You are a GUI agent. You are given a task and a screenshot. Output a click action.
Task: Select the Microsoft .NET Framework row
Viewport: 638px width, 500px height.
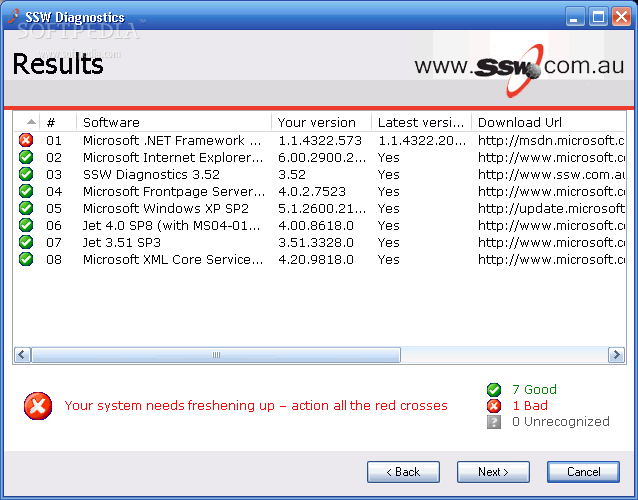click(320, 140)
